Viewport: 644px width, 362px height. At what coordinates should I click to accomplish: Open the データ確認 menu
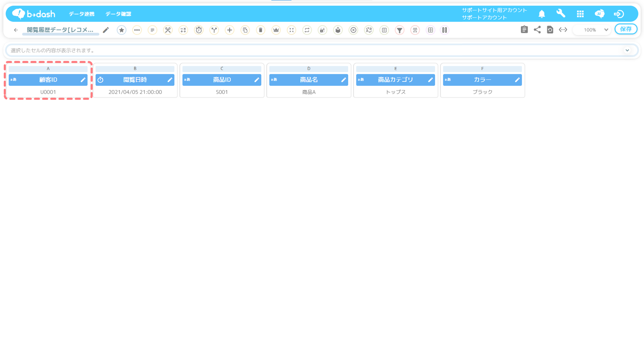click(x=118, y=14)
